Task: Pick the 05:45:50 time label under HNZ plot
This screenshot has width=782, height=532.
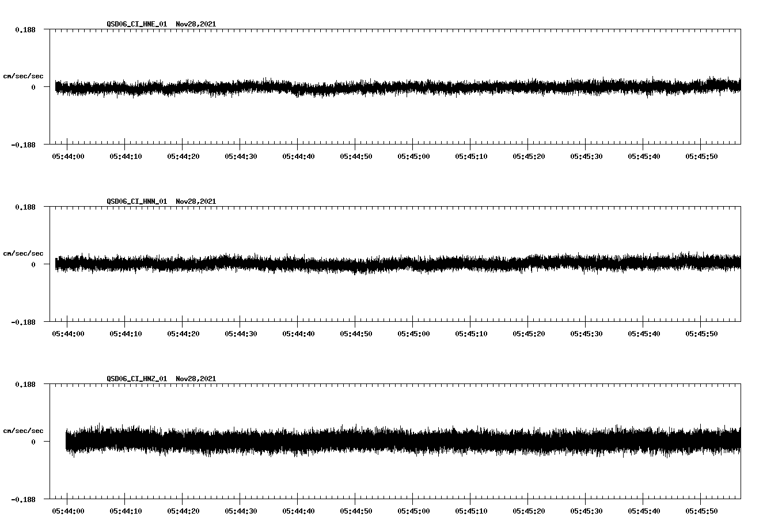Action: tap(701, 511)
